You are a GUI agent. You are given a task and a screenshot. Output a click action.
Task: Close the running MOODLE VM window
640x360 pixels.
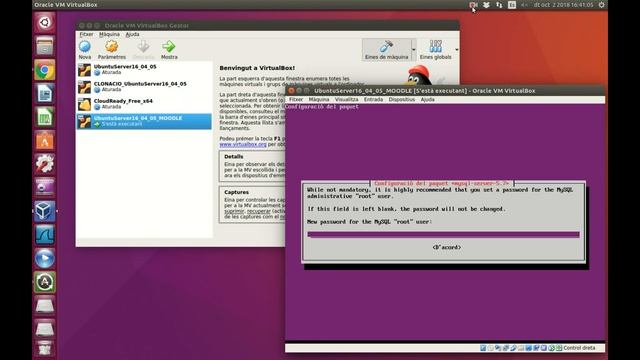point(291,91)
